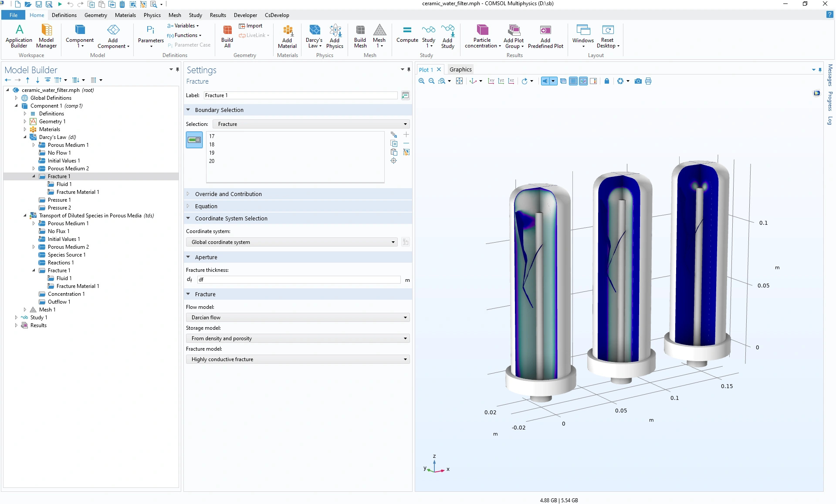Select the Outflow 1 tree node

click(x=59, y=302)
